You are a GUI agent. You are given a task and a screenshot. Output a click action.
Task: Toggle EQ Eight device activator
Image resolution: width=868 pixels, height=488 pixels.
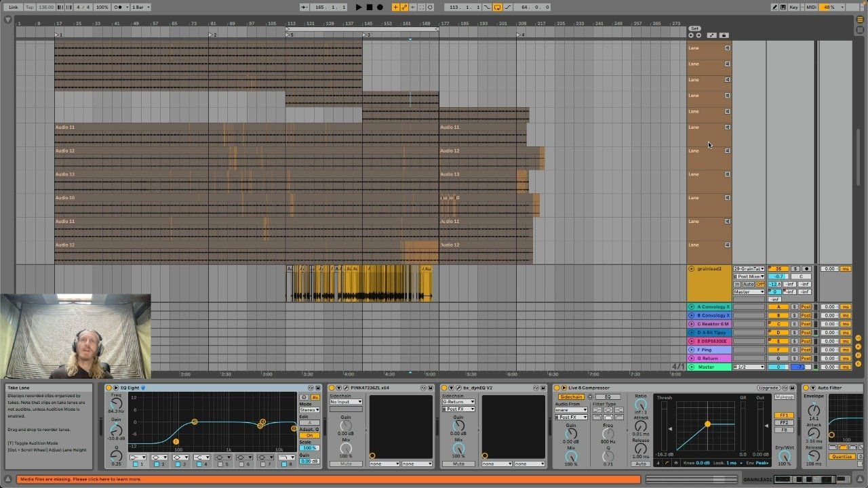(108, 388)
